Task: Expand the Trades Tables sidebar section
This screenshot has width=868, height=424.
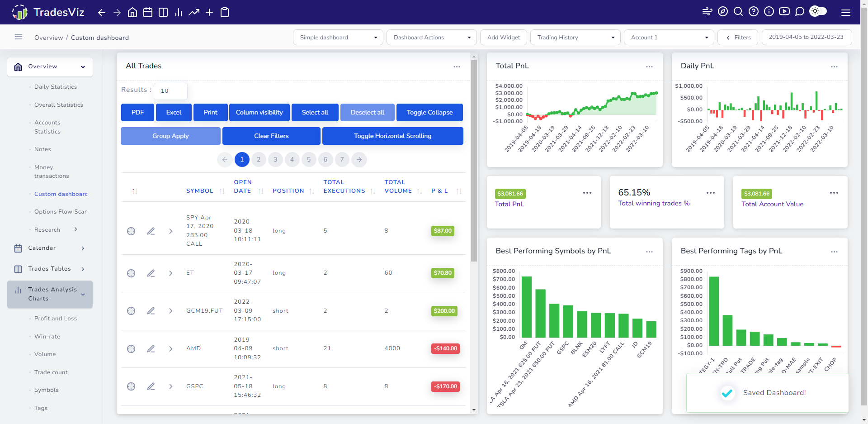Action: [x=50, y=269]
